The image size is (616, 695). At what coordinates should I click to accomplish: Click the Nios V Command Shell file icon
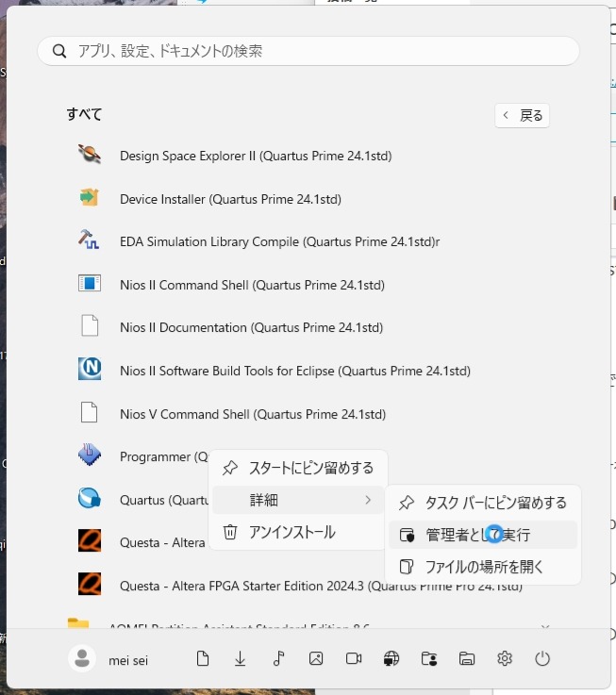(89, 412)
